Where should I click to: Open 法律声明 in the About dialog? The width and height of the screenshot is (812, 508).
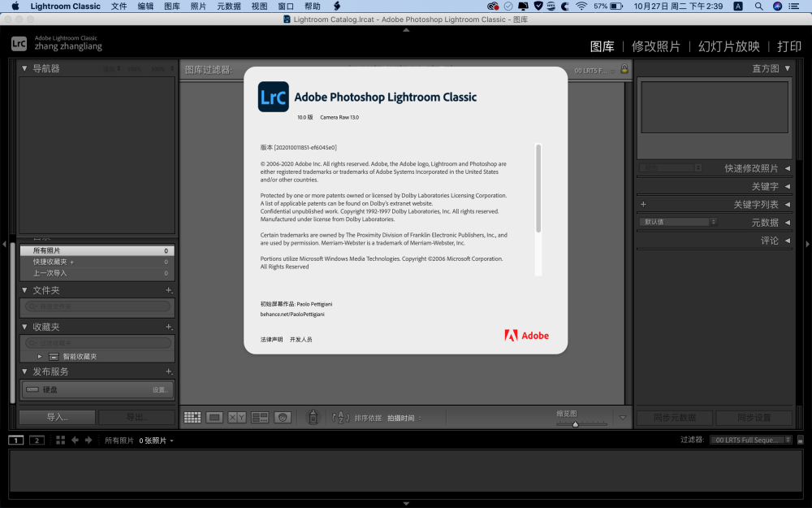(271, 340)
